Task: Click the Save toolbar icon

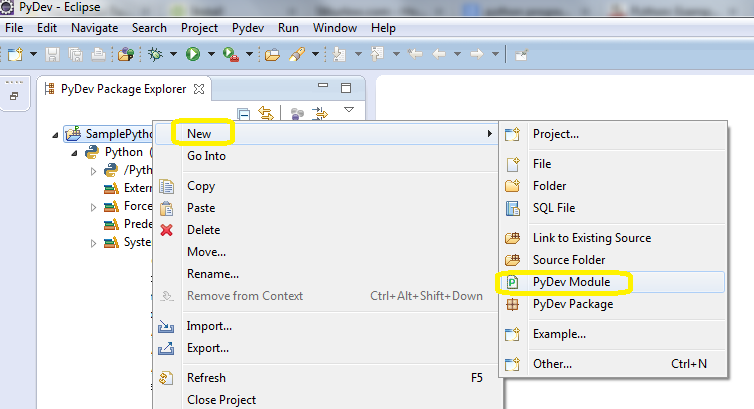Action: click(x=52, y=54)
